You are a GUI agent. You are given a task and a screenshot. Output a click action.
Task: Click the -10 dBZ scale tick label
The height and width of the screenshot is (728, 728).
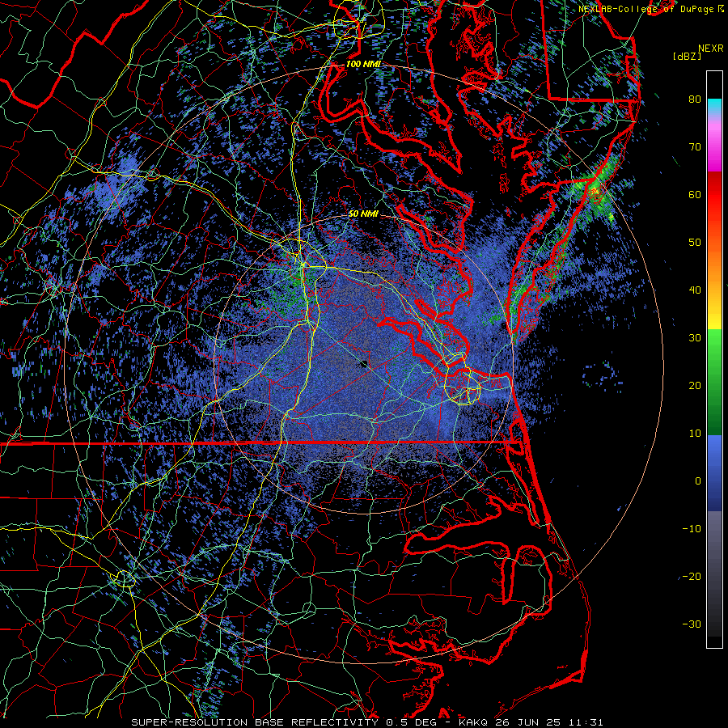(x=692, y=529)
